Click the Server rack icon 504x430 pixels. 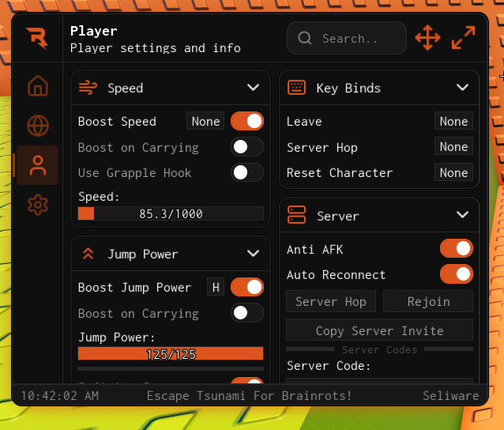pos(296,215)
